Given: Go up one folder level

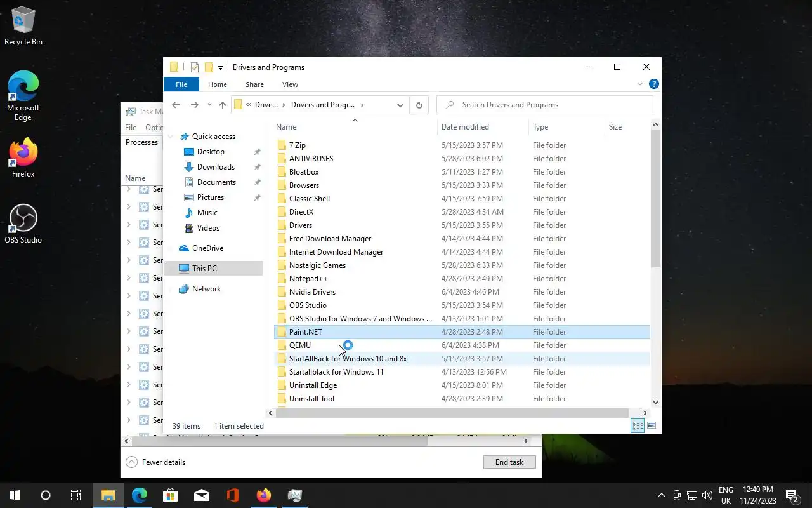Looking at the screenshot, I should coord(223,105).
